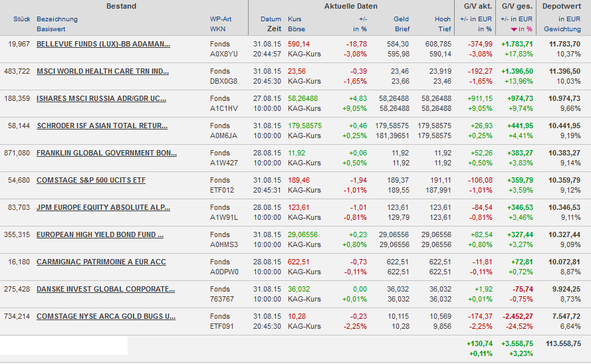
Task: Sort table by Bezeichnung column header
Action: tap(57, 19)
